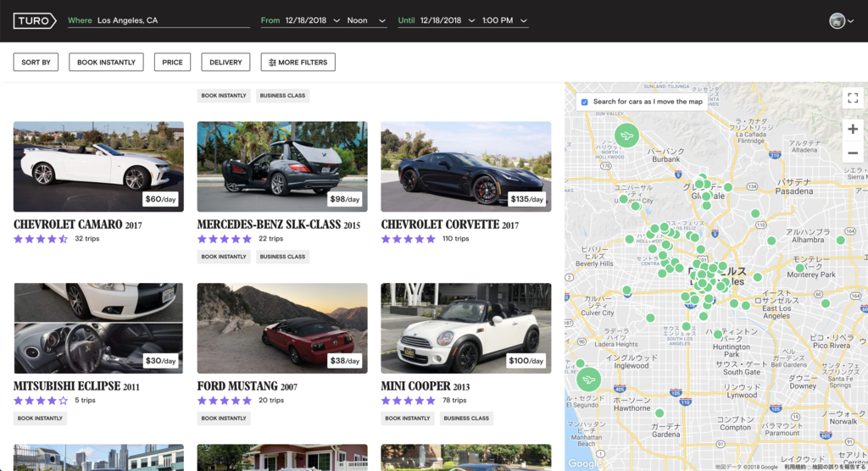Image resolution: width=868 pixels, height=471 pixels.
Task: Click the $98/day price tag
Action: (344, 199)
